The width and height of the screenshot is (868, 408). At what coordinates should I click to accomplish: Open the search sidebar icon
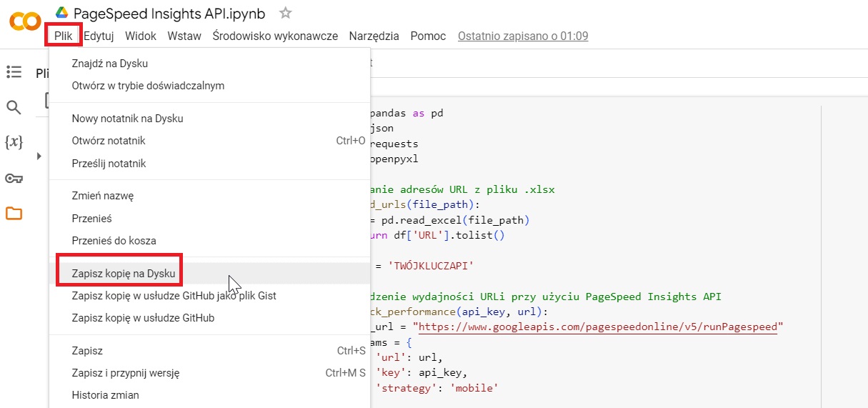[14, 107]
